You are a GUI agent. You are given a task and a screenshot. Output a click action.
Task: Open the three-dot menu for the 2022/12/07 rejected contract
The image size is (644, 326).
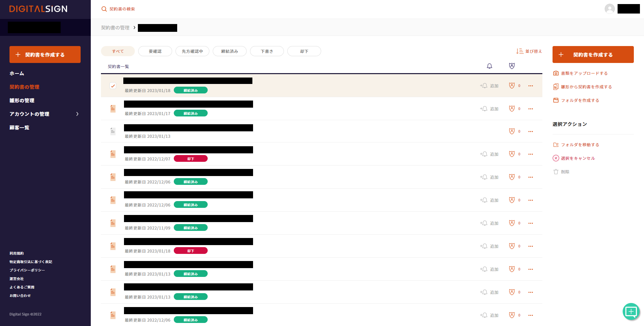(x=531, y=154)
